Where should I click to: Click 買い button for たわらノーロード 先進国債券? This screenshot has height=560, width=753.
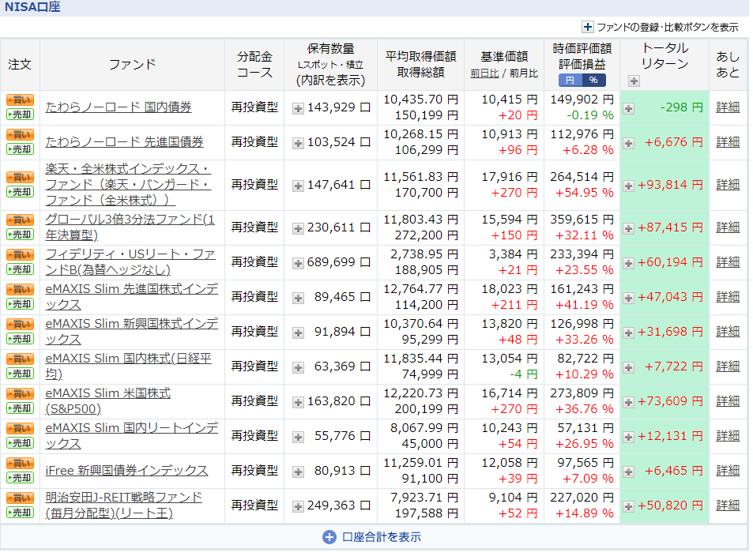point(20,135)
